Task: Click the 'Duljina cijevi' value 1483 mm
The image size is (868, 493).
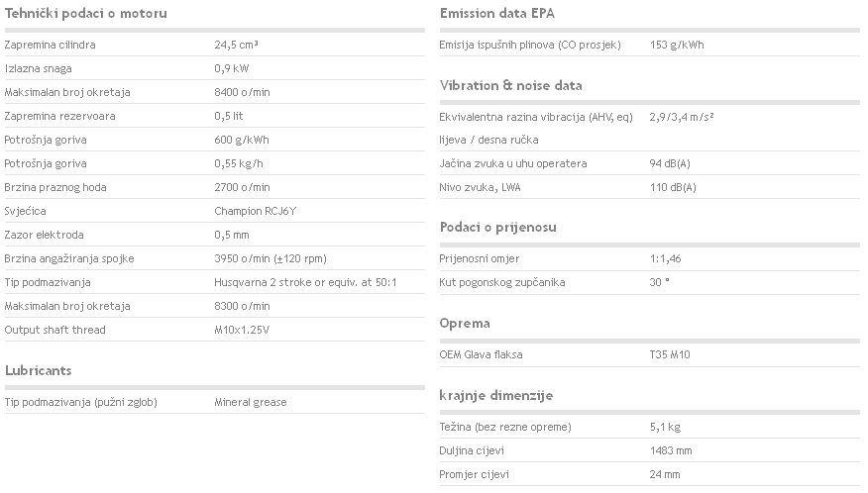Action: coord(671,451)
